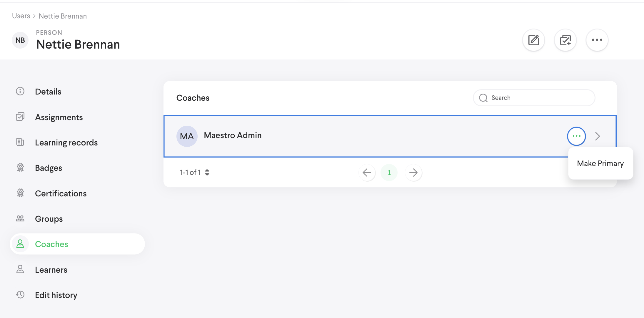Screen dimensions: 644x318
Task: Select page number 1 button
Action: [x=389, y=173]
